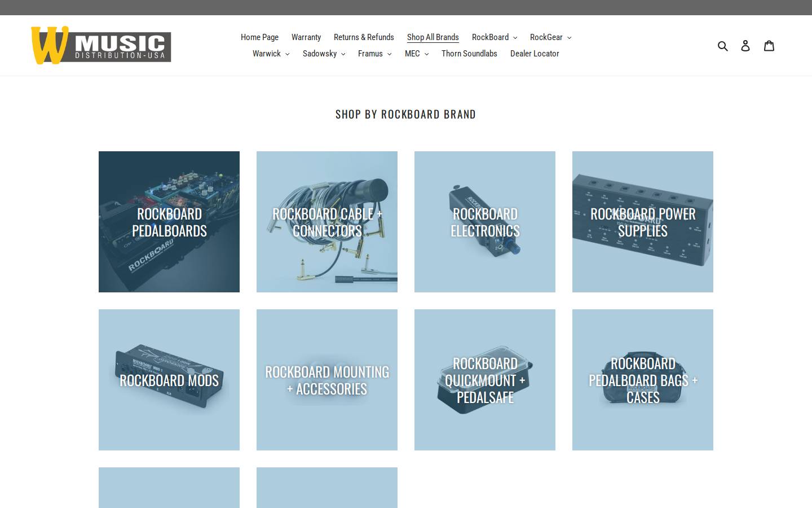Expand the RockGear dropdown menu
The image size is (812, 508).
click(550, 37)
